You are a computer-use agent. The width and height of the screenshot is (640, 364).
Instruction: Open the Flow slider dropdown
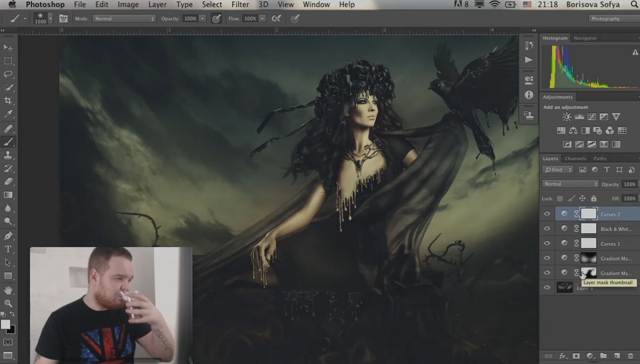(x=262, y=18)
